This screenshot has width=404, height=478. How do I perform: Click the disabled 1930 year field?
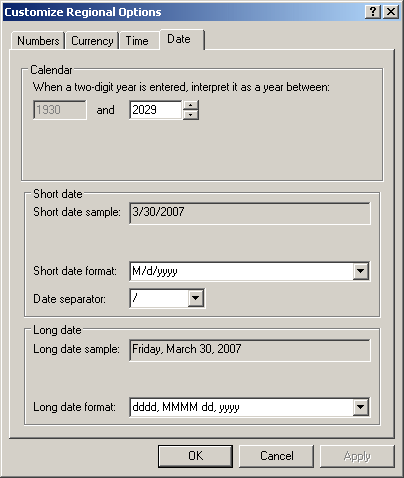[60, 110]
